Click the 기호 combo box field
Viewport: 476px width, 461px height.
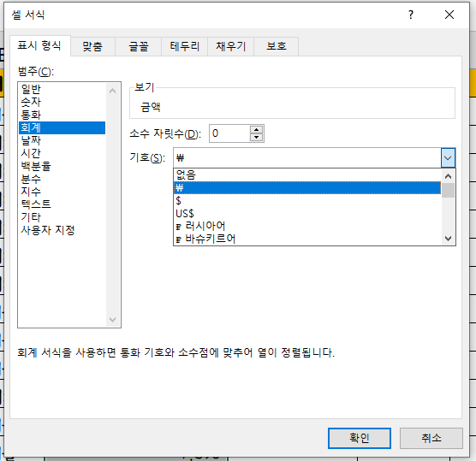click(x=306, y=157)
